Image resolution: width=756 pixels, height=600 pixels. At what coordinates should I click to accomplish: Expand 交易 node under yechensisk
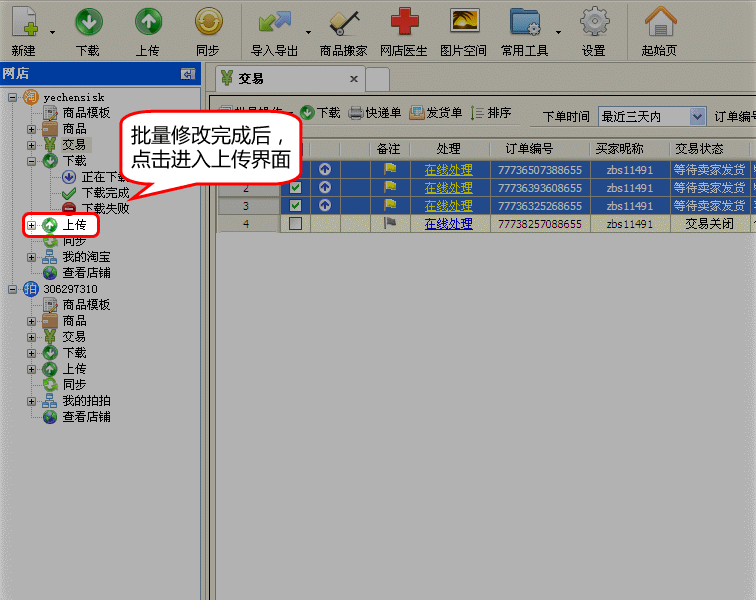pyautogui.click(x=31, y=145)
